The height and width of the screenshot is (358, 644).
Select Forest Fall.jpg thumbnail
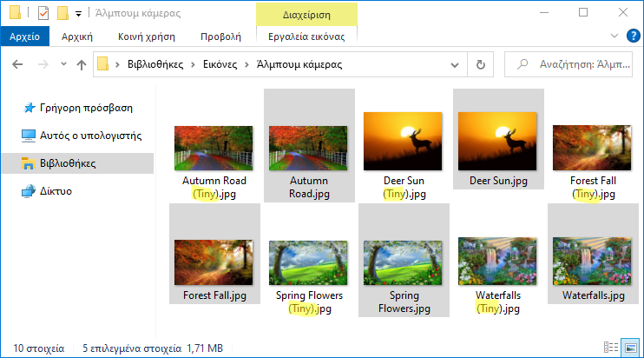tap(214, 262)
